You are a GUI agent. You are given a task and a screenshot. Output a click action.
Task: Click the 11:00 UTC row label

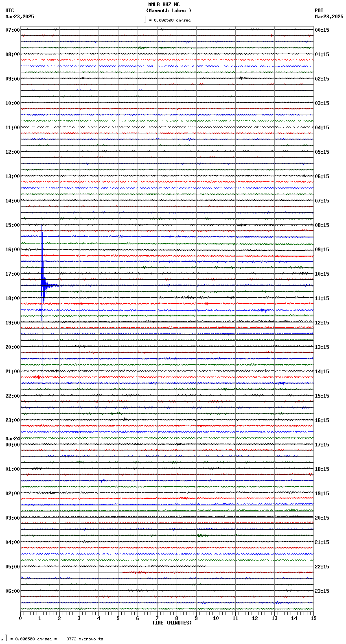(13, 128)
